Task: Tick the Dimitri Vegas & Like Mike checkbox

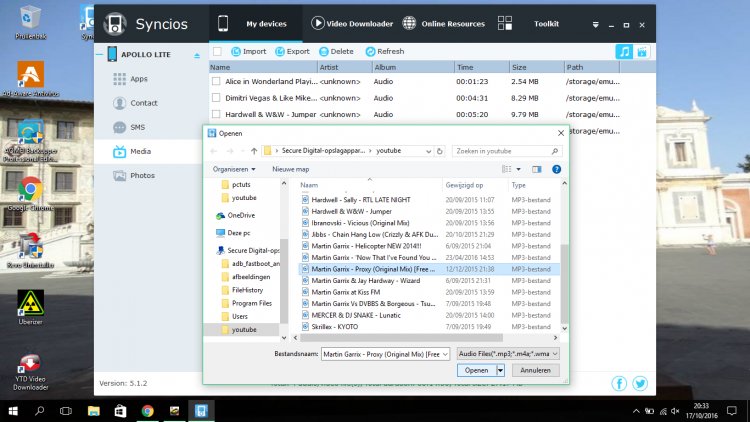Action: pos(217,98)
